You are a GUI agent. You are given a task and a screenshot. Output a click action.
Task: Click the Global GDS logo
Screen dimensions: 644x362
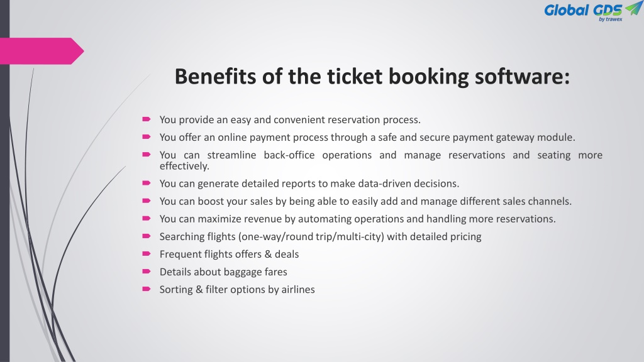click(593, 11)
